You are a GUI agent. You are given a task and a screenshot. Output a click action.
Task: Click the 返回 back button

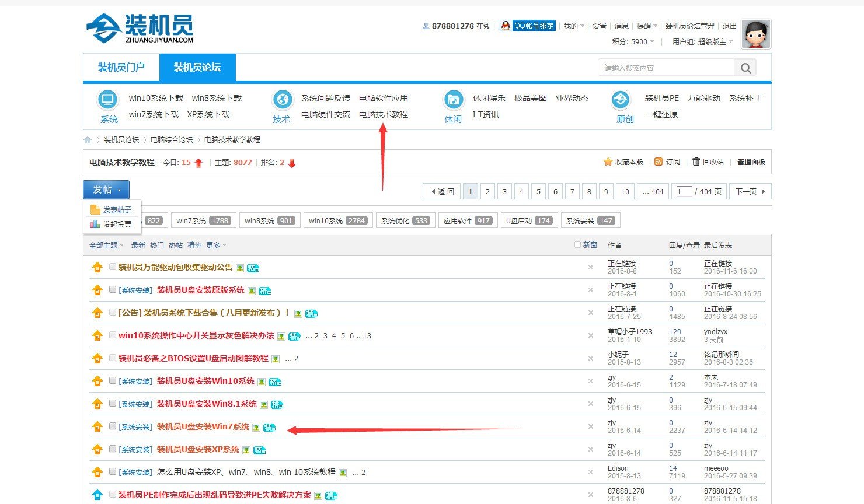pos(442,191)
